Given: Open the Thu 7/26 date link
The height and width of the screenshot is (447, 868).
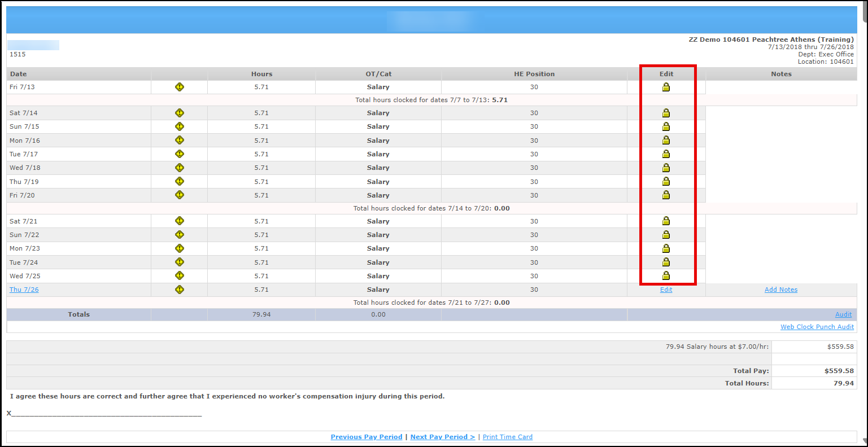Looking at the screenshot, I should point(24,290).
